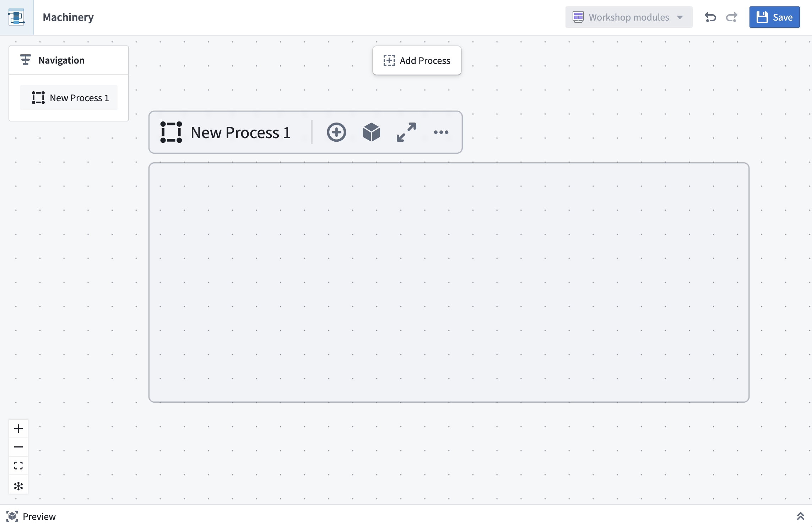Click the Add Process button
812x527 pixels.
pyautogui.click(x=417, y=60)
